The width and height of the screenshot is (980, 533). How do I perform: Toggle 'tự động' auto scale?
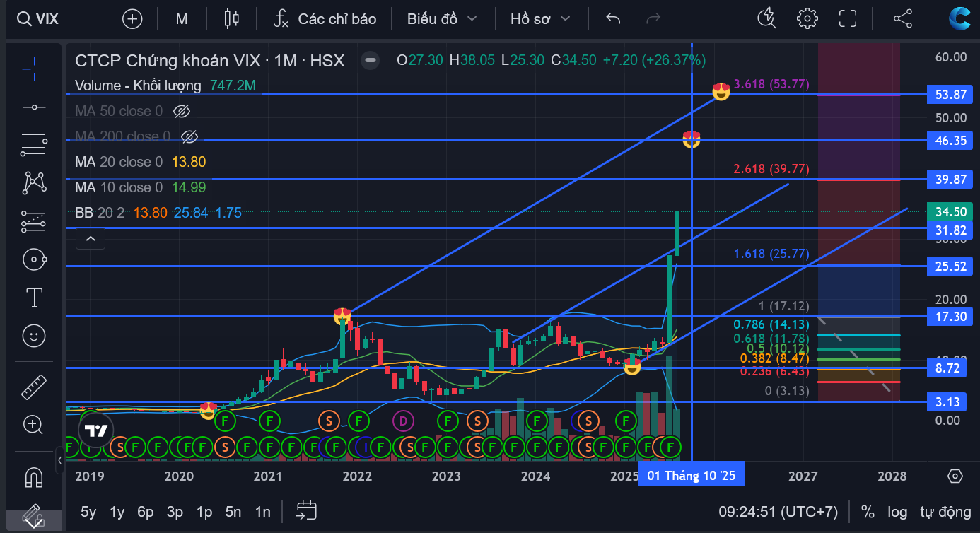(x=945, y=512)
